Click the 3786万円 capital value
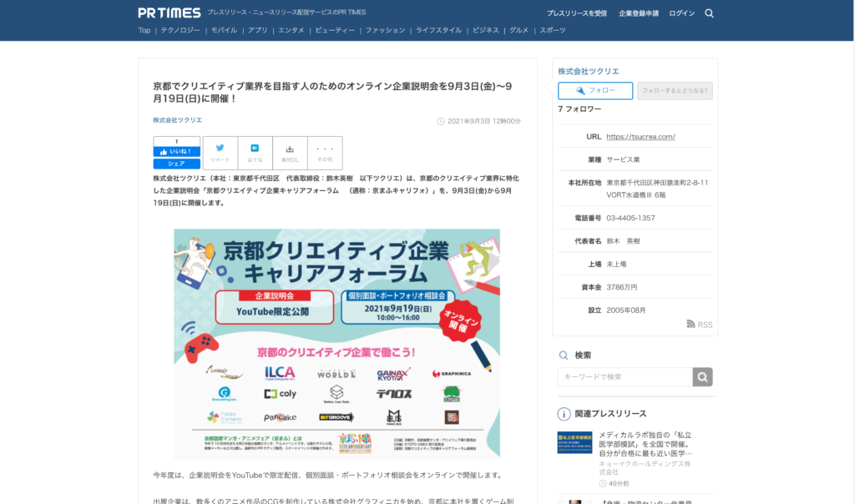This screenshot has height=504, width=855. pos(622,287)
